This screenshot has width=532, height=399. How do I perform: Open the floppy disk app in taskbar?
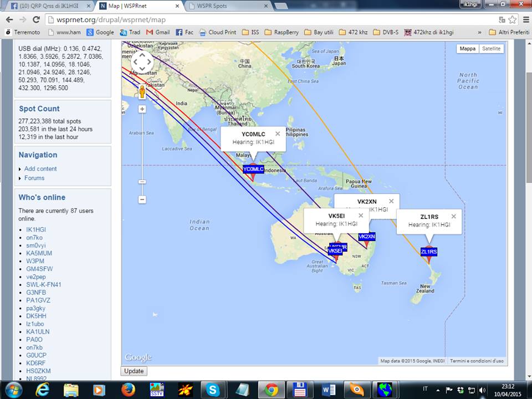(300, 390)
